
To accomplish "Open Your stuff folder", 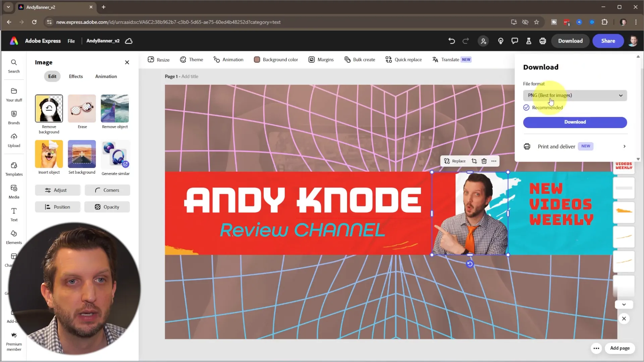I will pyautogui.click(x=14, y=95).
